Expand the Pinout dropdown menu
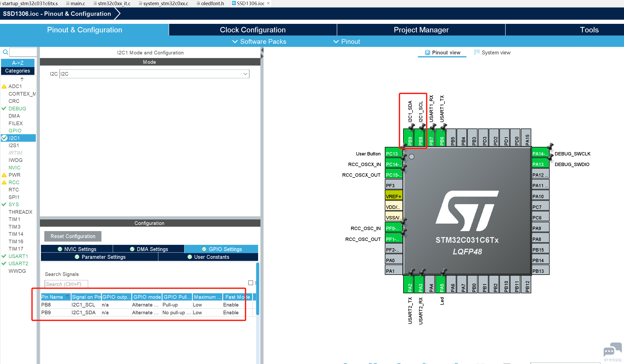This screenshot has height=364, width=624. coord(347,41)
